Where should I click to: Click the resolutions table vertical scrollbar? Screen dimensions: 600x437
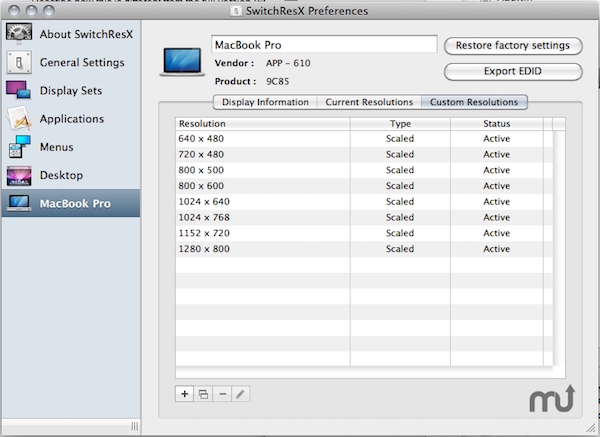coord(559,249)
